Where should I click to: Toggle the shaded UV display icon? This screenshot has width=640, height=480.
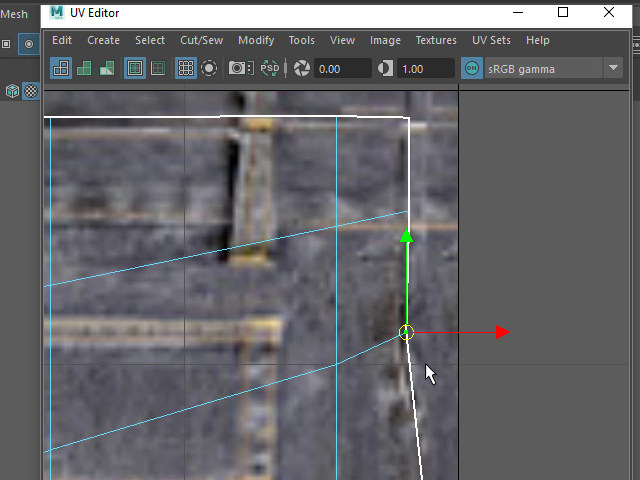(84, 68)
